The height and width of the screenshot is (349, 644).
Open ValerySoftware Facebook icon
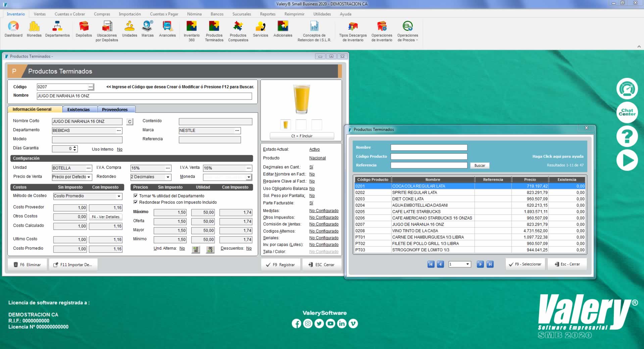pyautogui.click(x=296, y=323)
